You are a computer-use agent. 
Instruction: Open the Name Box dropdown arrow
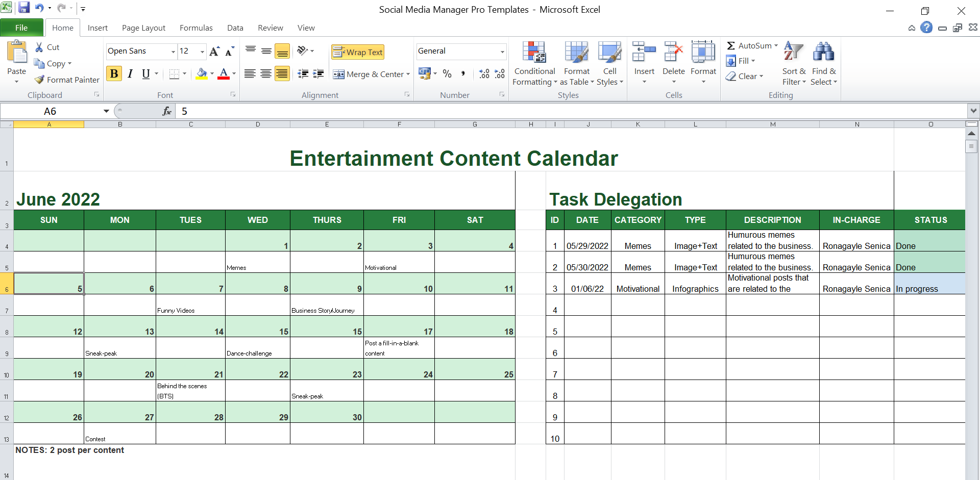106,111
